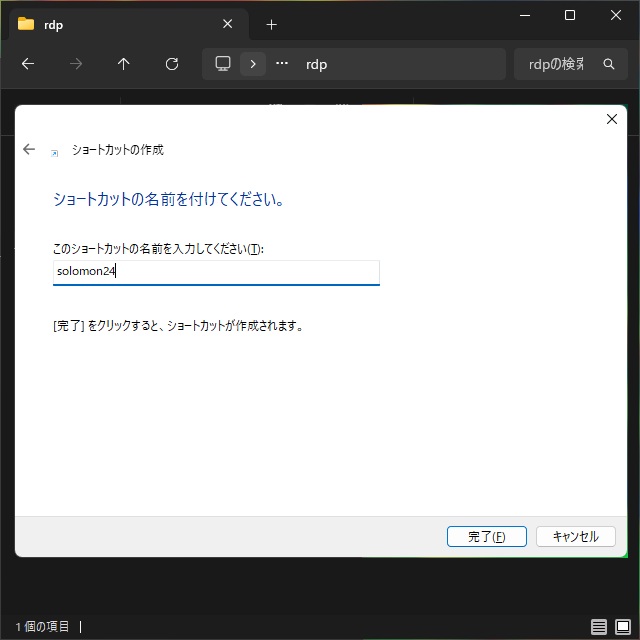Add a new Explorer tab
Screen dimensions: 640x640
click(x=271, y=24)
